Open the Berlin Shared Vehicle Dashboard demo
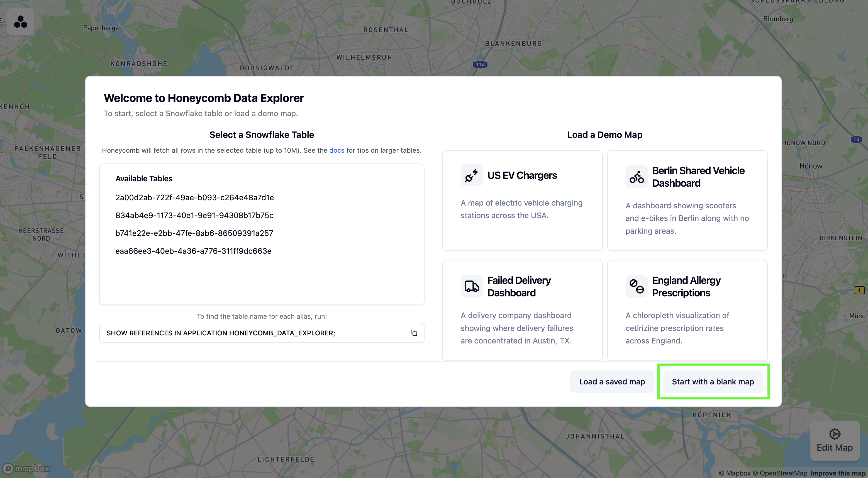The image size is (868, 478). point(687,201)
